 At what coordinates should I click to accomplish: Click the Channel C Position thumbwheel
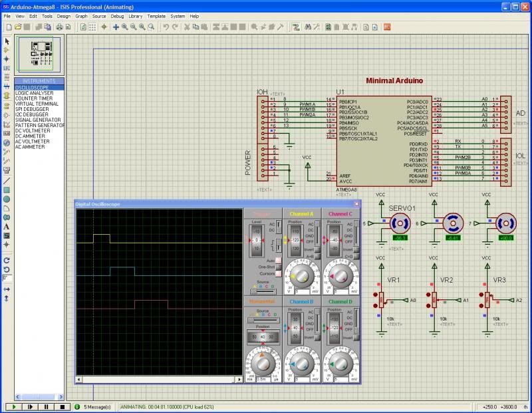(x=335, y=240)
